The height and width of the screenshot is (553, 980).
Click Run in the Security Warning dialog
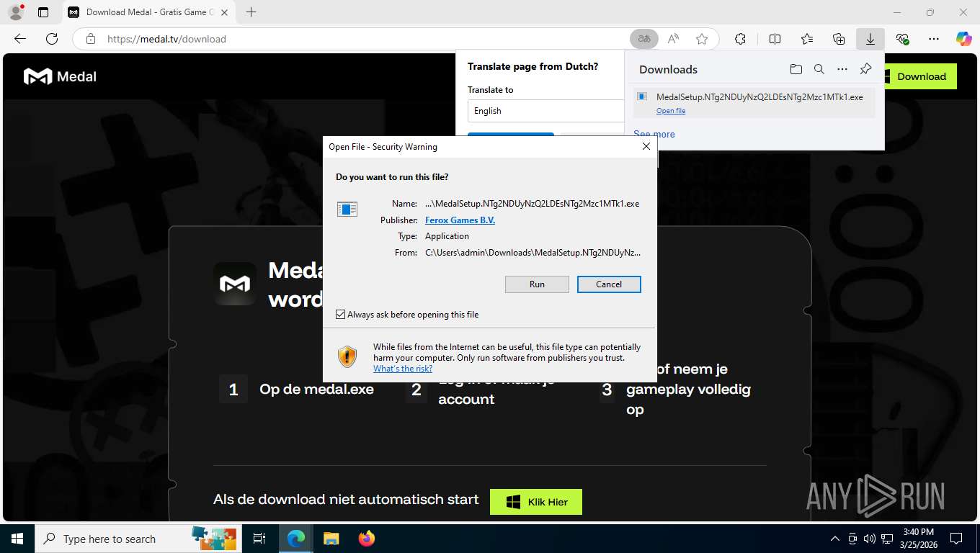point(537,284)
